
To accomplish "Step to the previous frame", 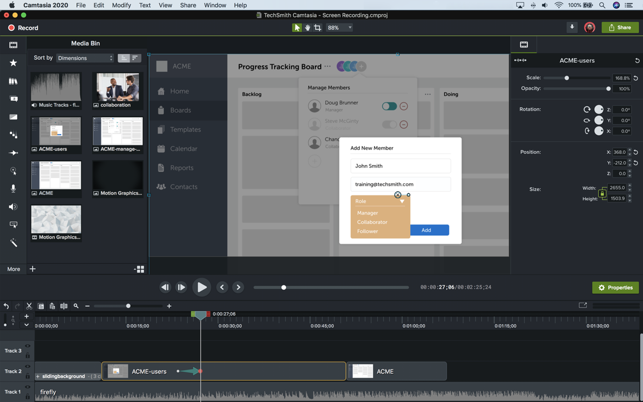I will 165,287.
